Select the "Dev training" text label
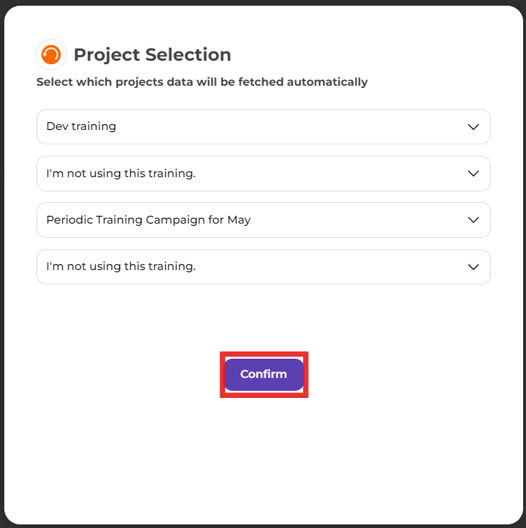This screenshot has width=526, height=528. [81, 126]
